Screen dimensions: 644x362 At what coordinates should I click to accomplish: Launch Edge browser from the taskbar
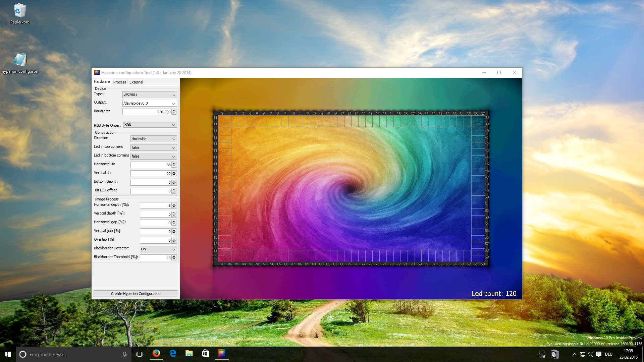[173, 354]
